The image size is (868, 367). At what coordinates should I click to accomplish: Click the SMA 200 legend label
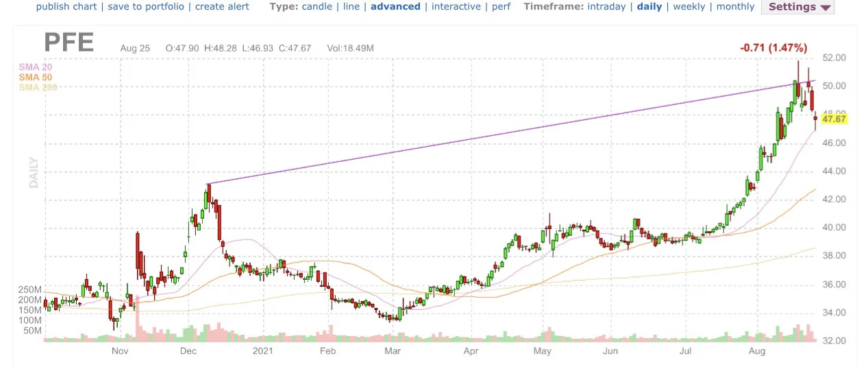[38, 87]
